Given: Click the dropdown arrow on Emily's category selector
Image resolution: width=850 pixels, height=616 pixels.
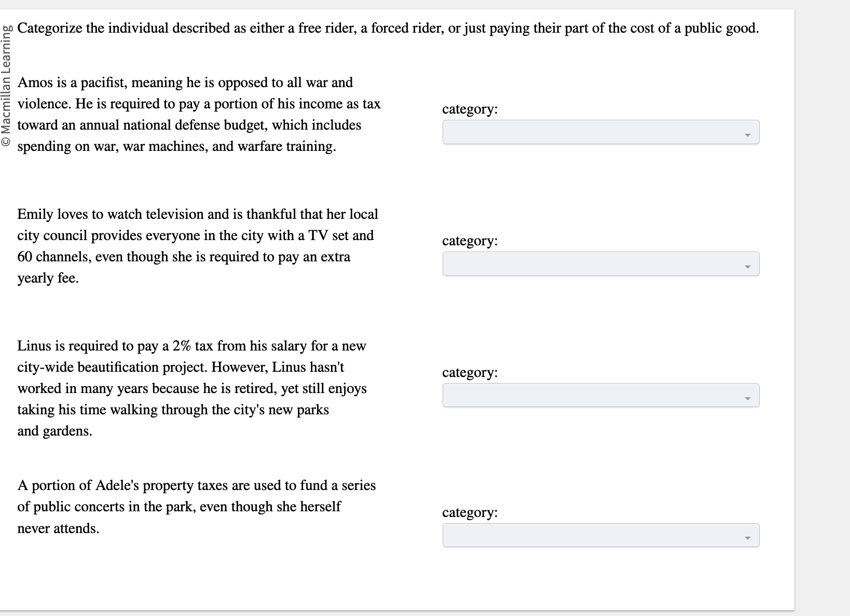Looking at the screenshot, I should click(x=747, y=265).
